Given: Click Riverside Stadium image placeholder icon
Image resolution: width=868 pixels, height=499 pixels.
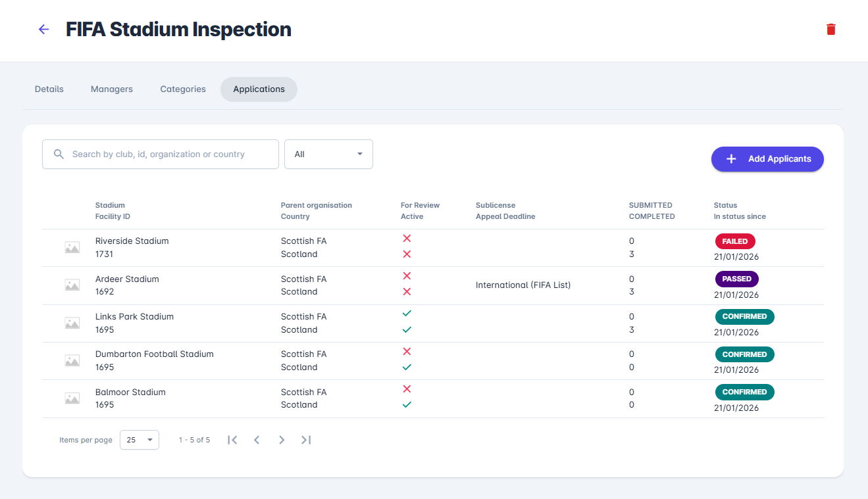Looking at the screenshot, I should pyautogui.click(x=72, y=248).
